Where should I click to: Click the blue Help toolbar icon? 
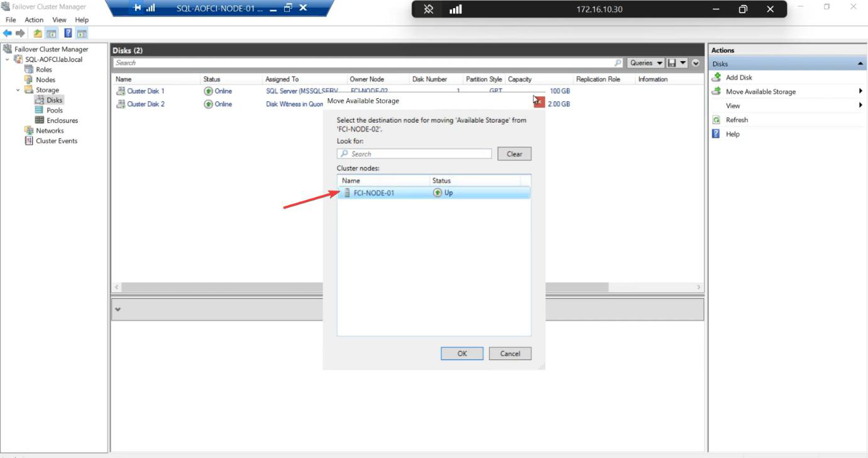(x=68, y=33)
